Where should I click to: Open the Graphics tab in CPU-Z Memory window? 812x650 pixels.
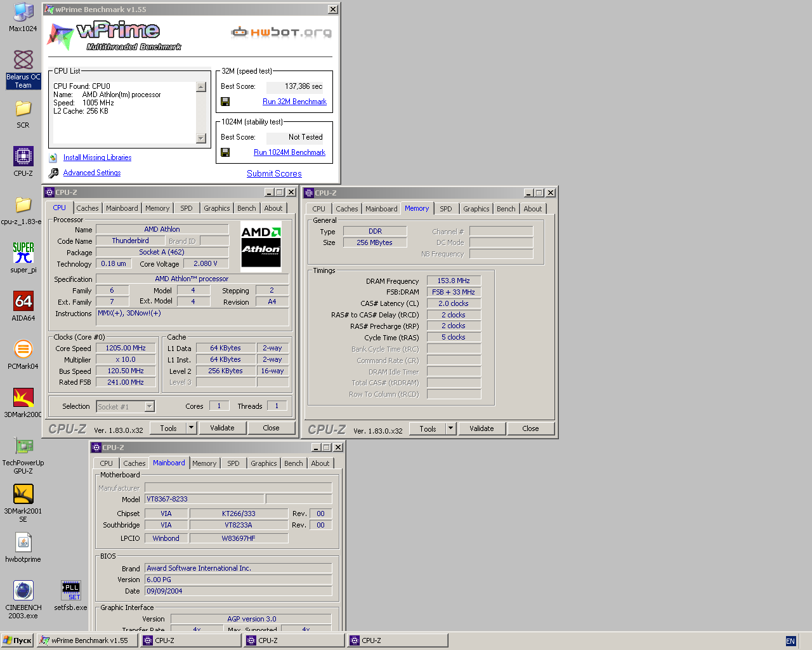click(x=476, y=209)
